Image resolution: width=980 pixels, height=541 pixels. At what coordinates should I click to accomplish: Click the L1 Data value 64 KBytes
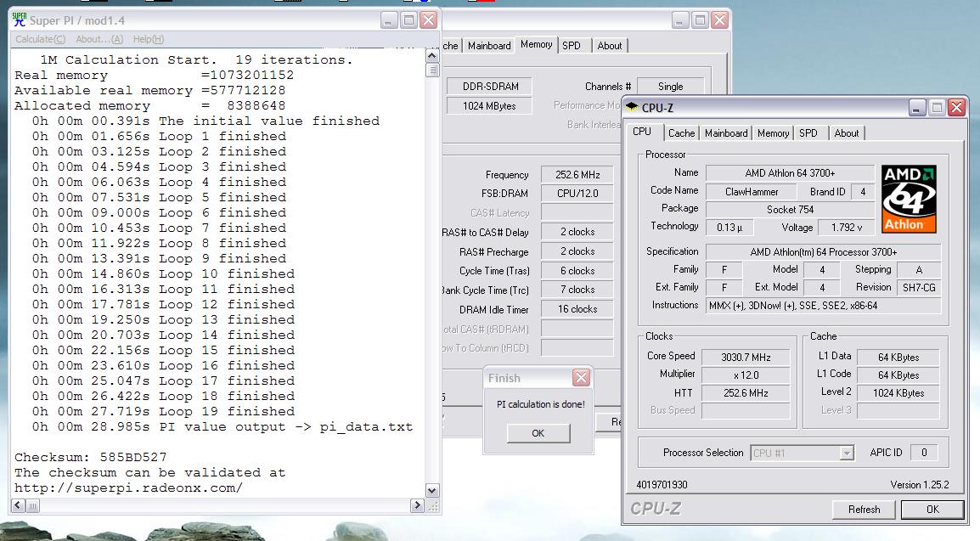[x=898, y=358]
